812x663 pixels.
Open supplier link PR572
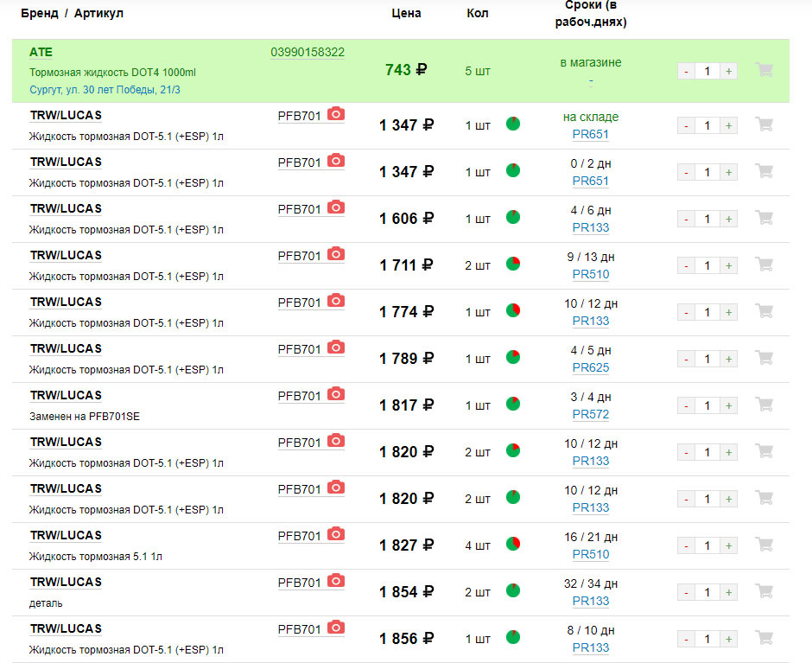(x=590, y=414)
